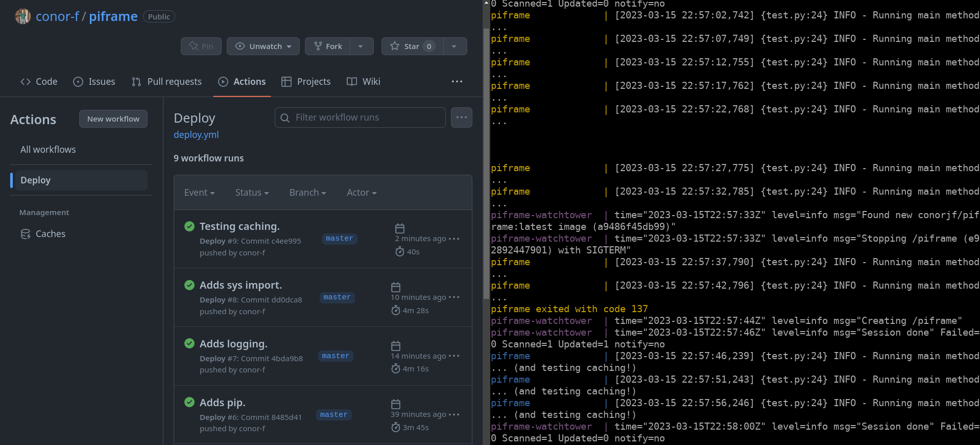Click 'piframe exited with code 137' terminal line
The image size is (980, 445).
tap(569, 309)
